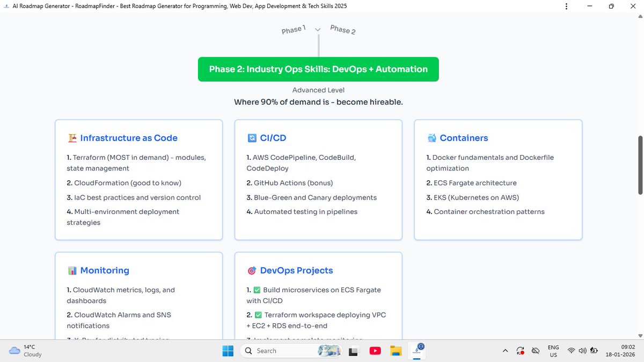The width and height of the screenshot is (644, 362).
Task: Launch YouTube from the taskbar
Action: coord(375,351)
